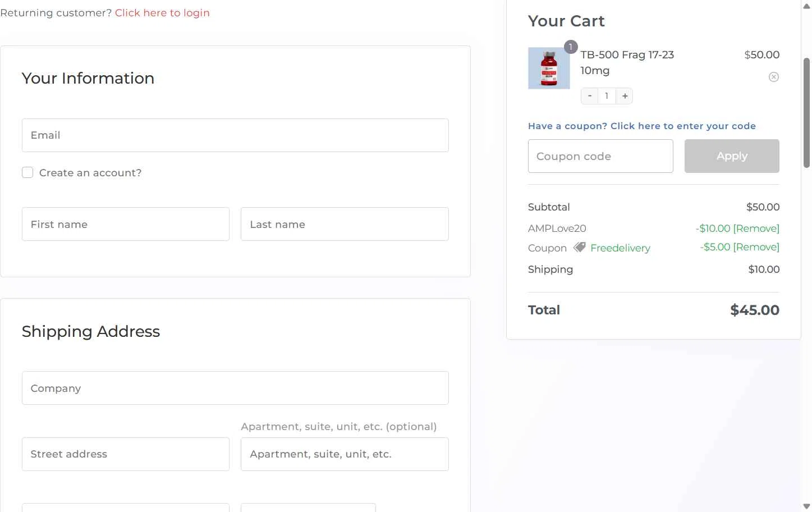This screenshot has height=512, width=812.
Task: Focus the First name field
Action: point(126,224)
